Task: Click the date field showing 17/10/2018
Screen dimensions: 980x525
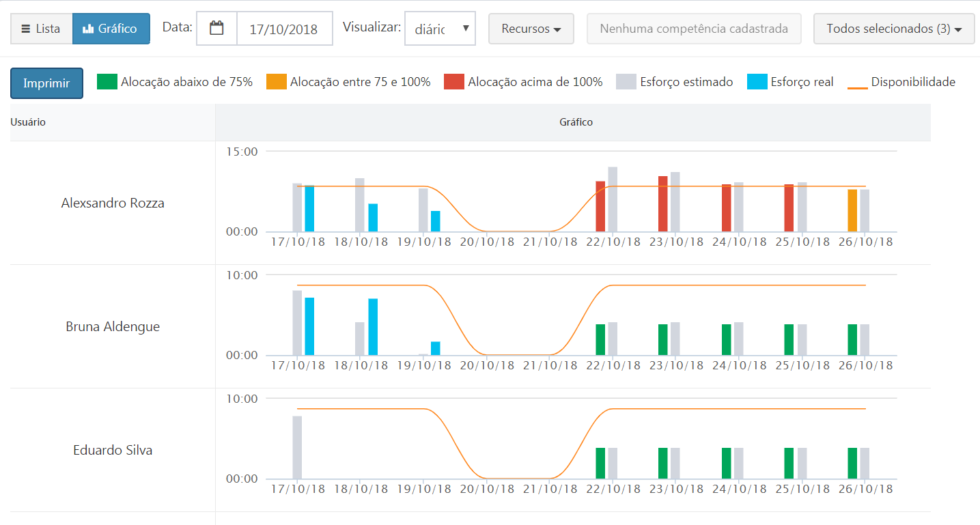Action: (x=283, y=29)
